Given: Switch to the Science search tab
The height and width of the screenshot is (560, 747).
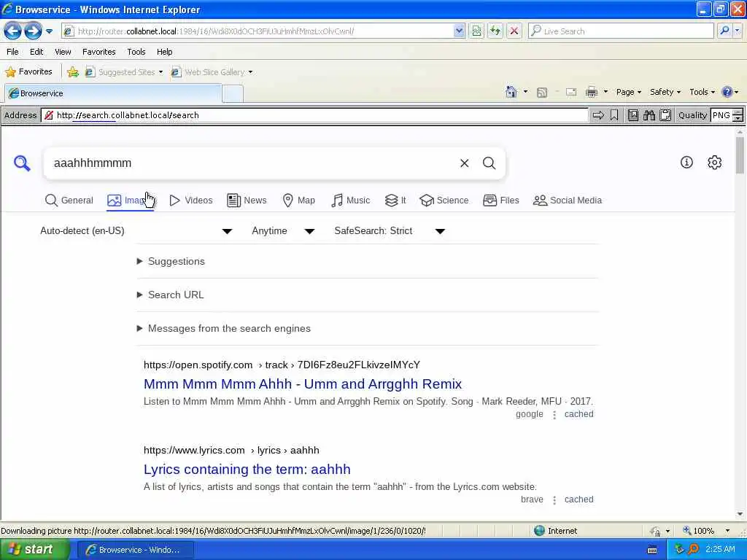Looking at the screenshot, I should pos(444,201).
